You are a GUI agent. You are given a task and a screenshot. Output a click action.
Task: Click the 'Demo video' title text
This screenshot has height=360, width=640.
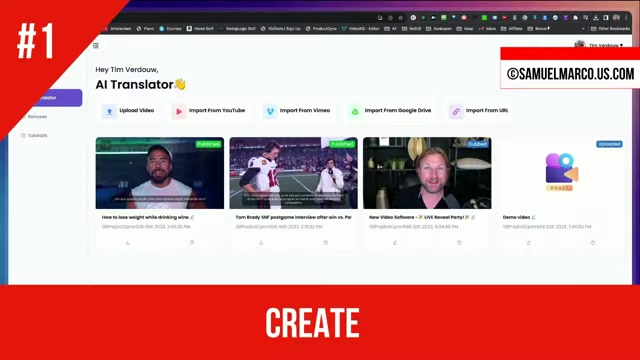(x=516, y=218)
